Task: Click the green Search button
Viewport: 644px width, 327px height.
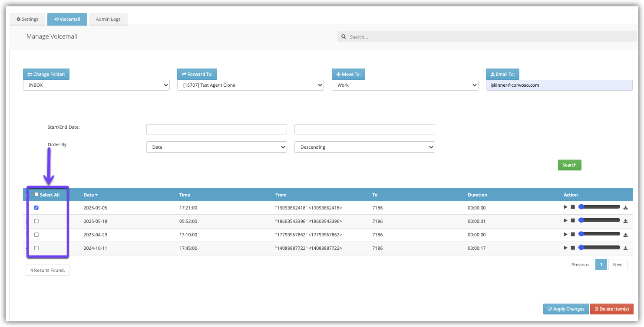Action: click(x=569, y=165)
